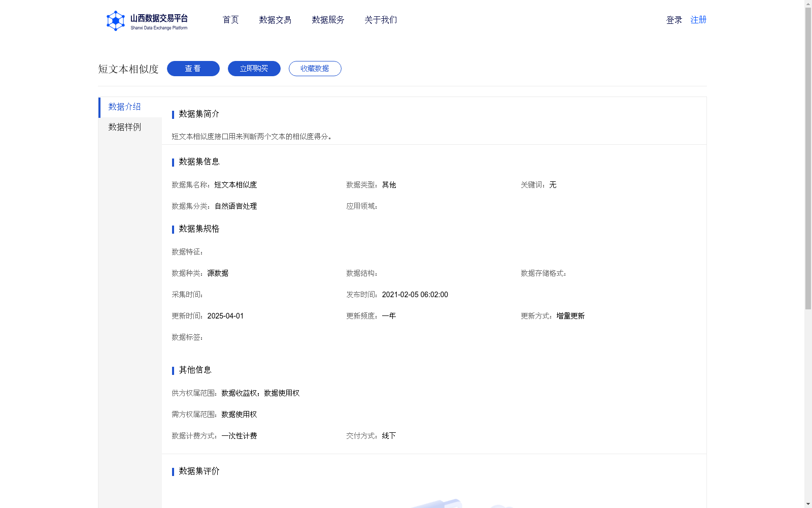Click the page title 短文本相似度
The height and width of the screenshot is (508, 812).
(x=128, y=69)
